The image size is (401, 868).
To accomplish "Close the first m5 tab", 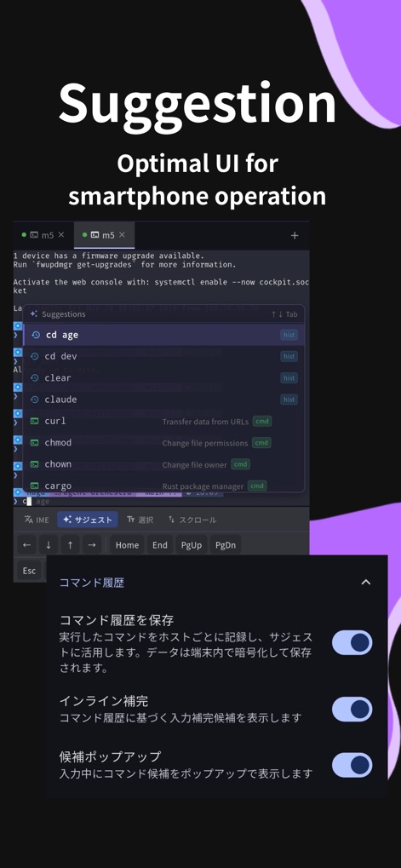I will [x=61, y=235].
